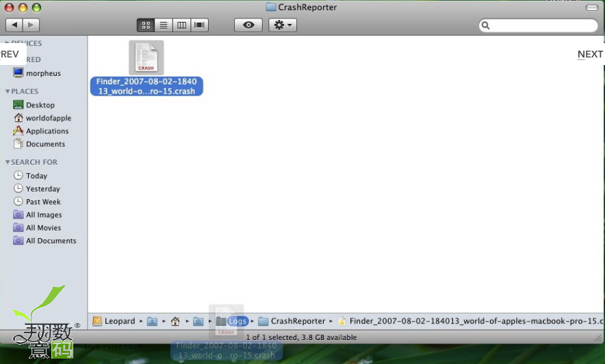This screenshot has height=364, width=605.
Task: Click the Leopard disk icon in path bar
Action: (97, 321)
